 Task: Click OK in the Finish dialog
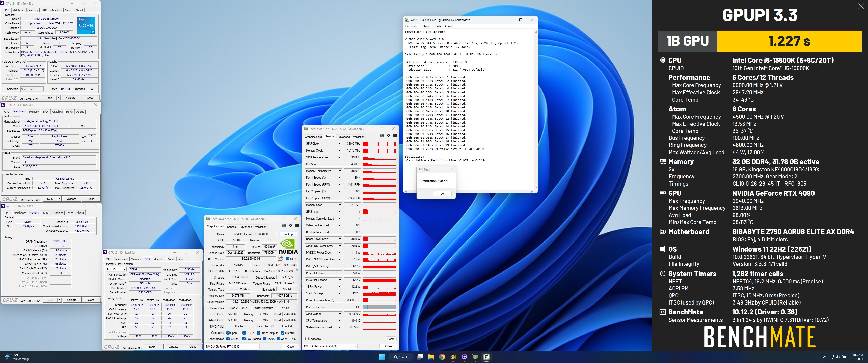tap(442, 193)
